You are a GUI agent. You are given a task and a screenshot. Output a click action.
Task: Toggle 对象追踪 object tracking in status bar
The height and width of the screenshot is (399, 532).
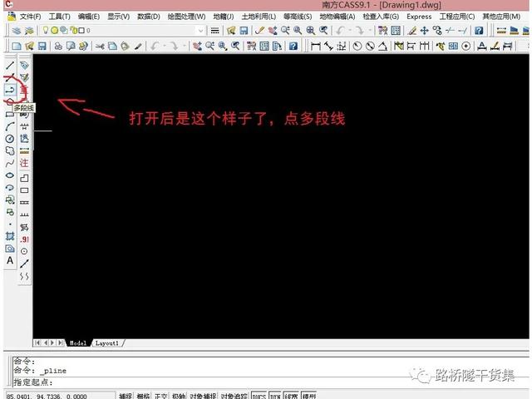(x=234, y=396)
